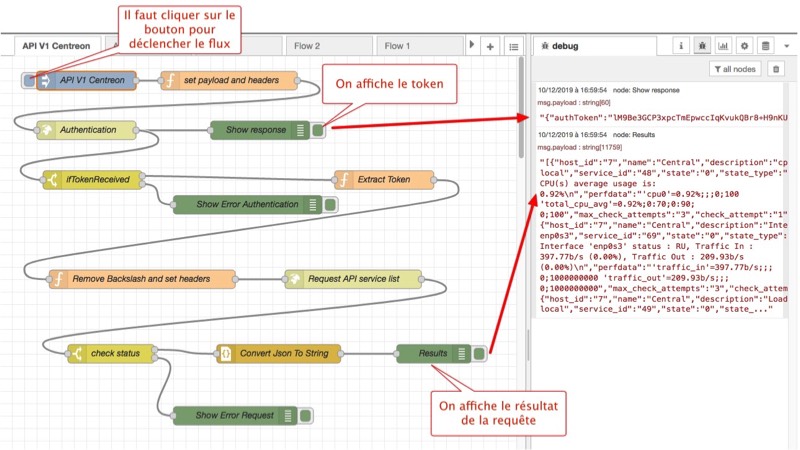Open the list of flows icon
The image size is (800, 450).
[x=513, y=46]
